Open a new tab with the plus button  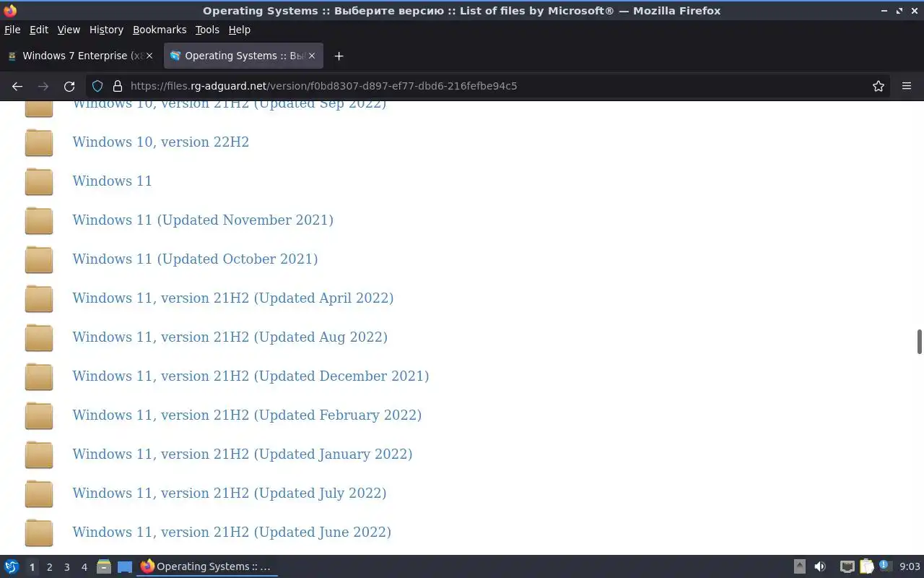coord(339,56)
